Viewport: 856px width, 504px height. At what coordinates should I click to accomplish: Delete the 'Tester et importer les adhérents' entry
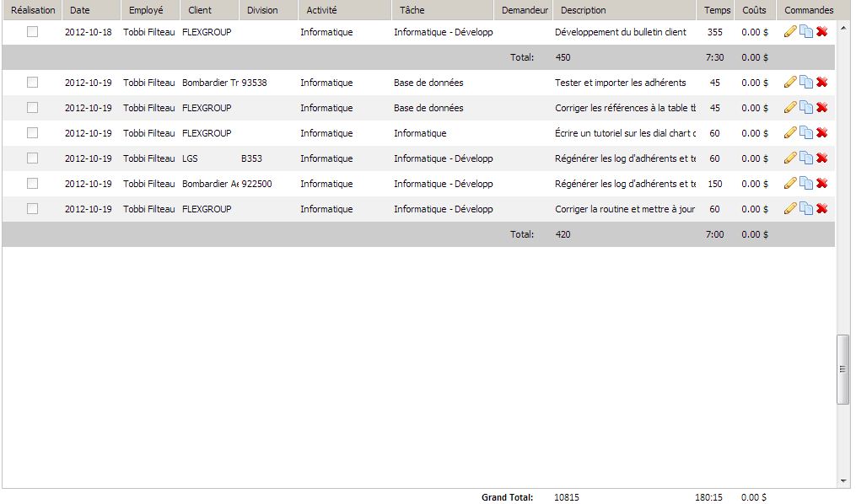coord(821,83)
